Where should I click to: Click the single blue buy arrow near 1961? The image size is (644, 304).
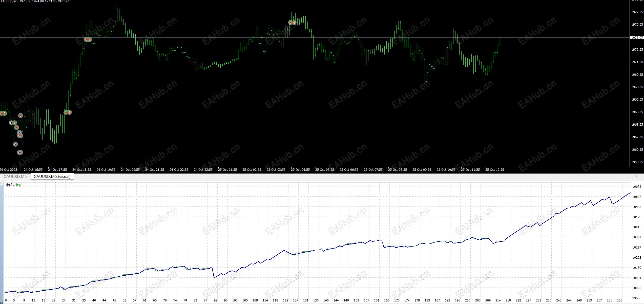[x=15, y=144]
